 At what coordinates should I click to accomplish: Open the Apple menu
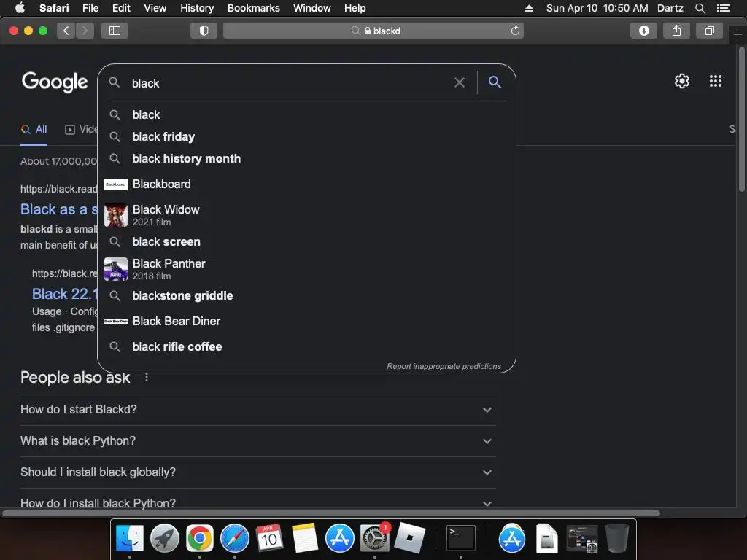pos(20,8)
